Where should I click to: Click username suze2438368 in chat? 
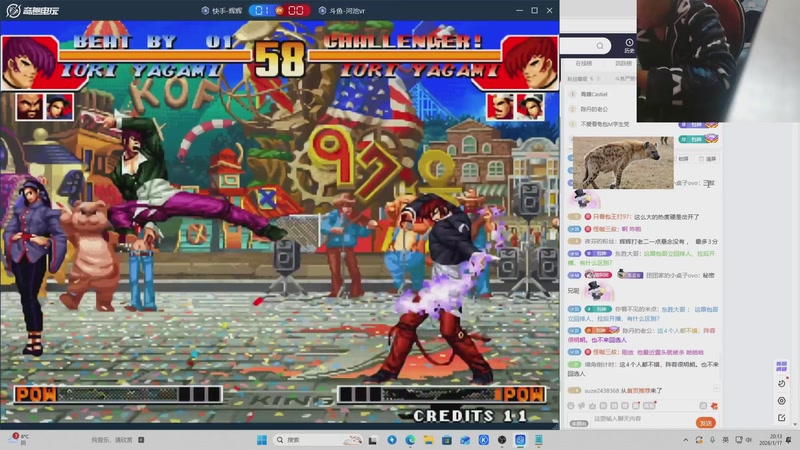[602, 391]
